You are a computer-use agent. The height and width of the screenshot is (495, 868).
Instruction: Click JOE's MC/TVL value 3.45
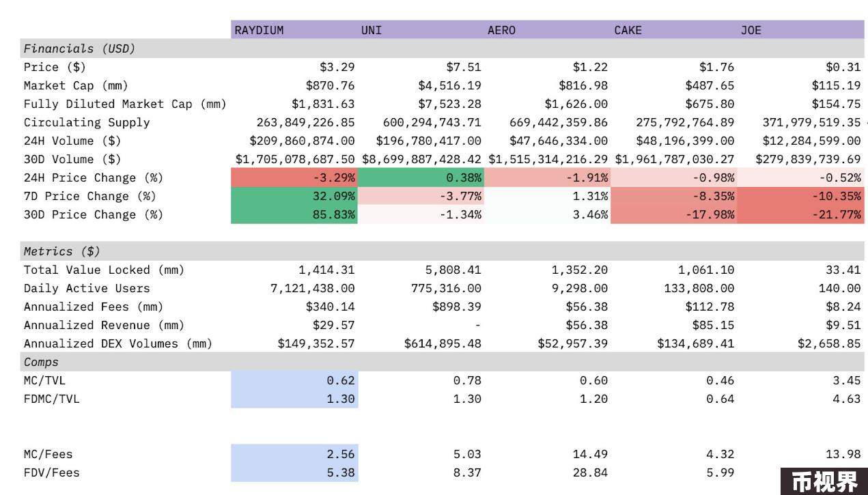(x=847, y=380)
